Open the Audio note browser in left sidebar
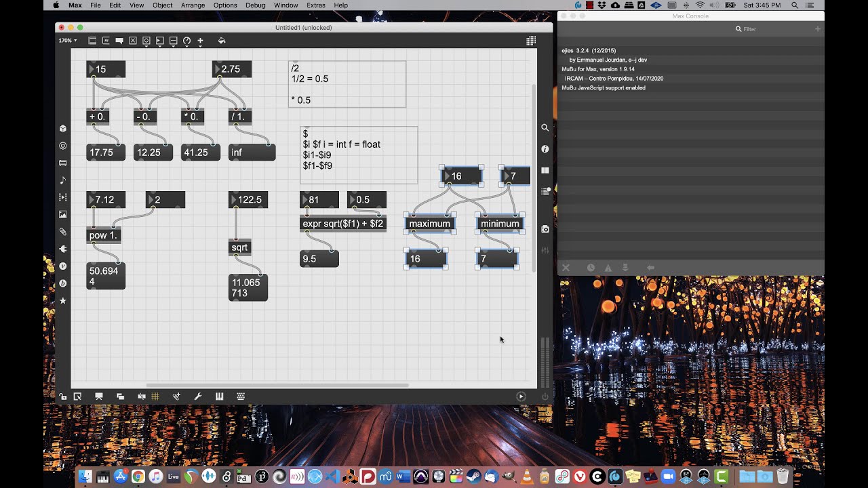 (63, 180)
